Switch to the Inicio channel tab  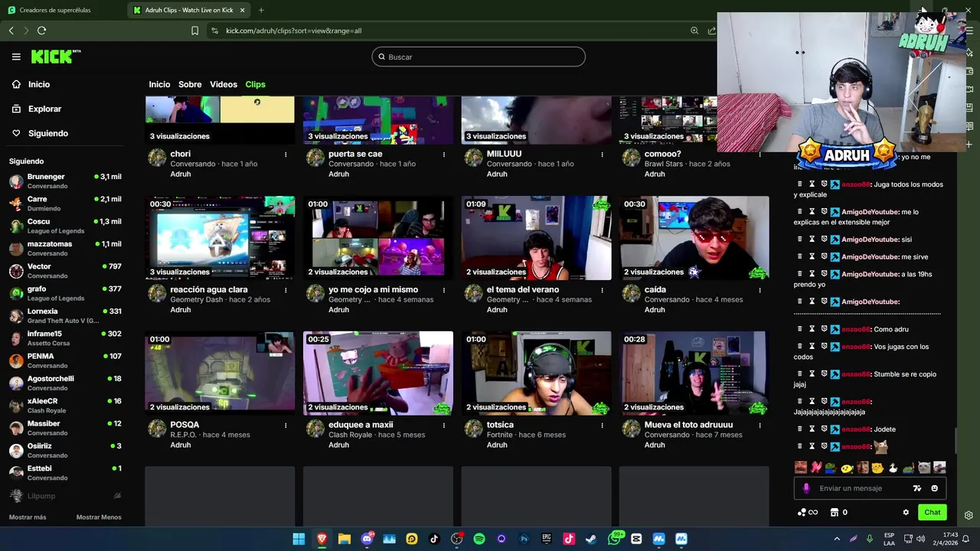point(159,84)
